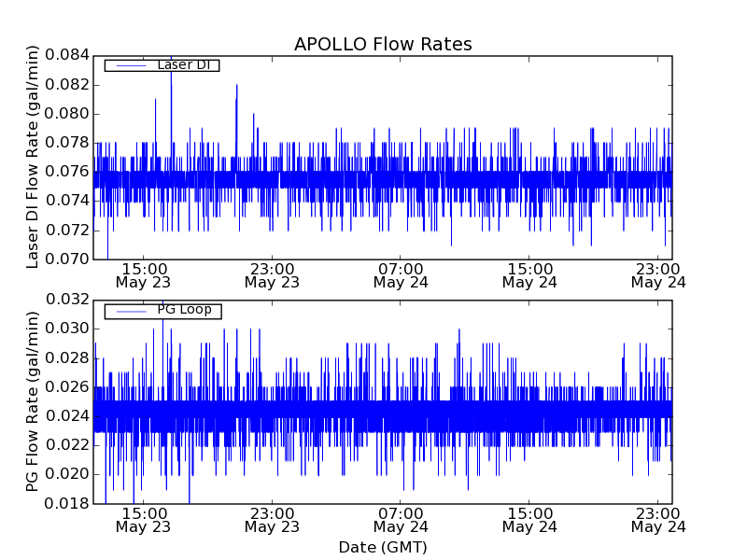Click 15:00 May 23 label under top plot
This screenshot has width=747, height=560.
pos(143,274)
